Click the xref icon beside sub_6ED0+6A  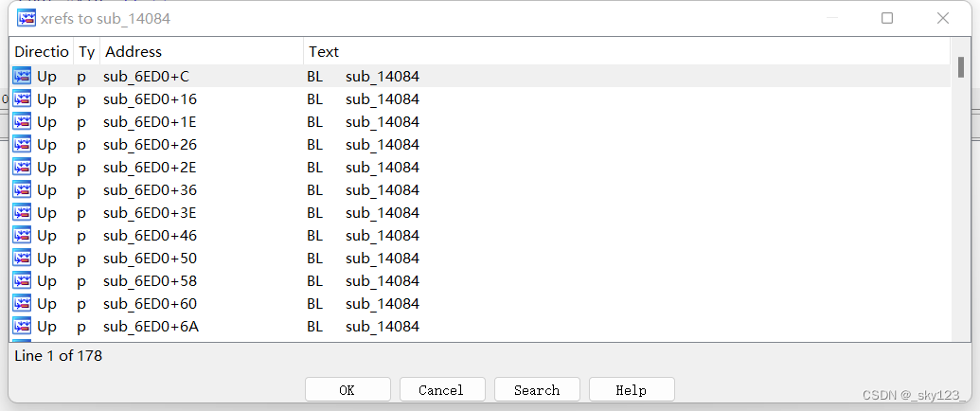point(22,326)
